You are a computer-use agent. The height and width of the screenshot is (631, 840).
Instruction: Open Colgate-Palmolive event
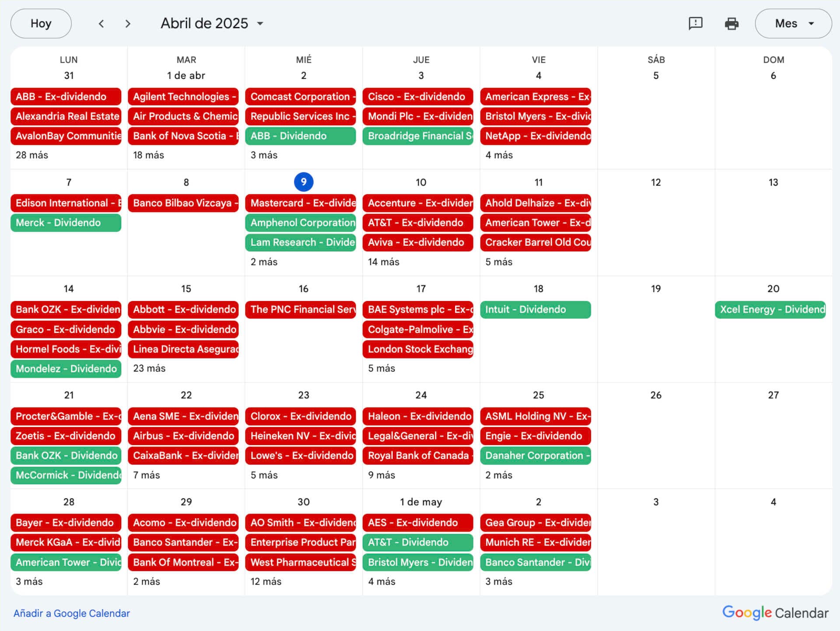click(x=418, y=329)
